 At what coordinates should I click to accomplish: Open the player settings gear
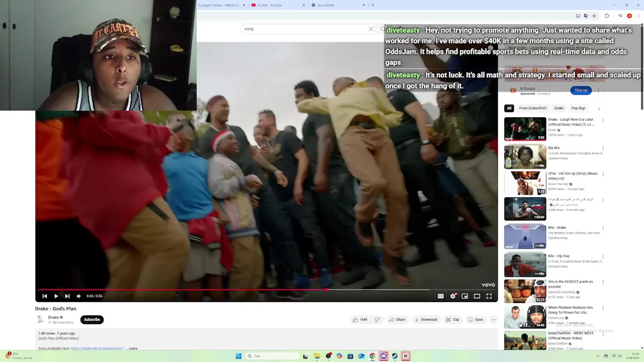coord(453,296)
